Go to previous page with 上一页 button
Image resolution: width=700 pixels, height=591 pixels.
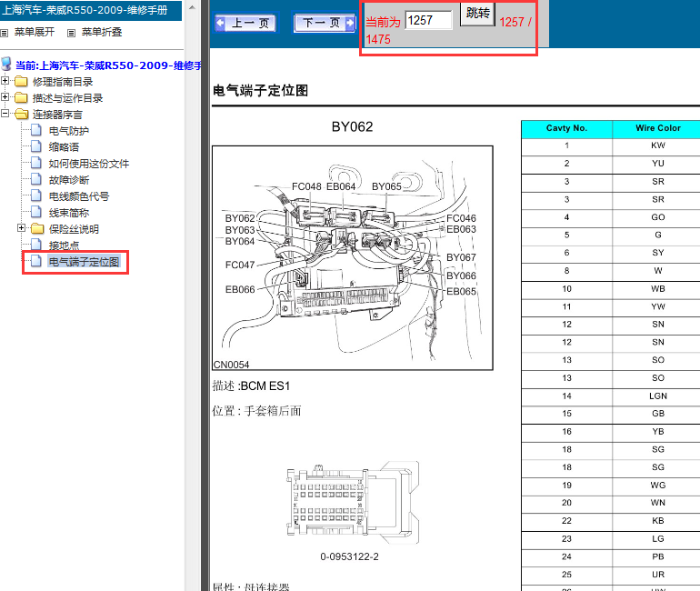[x=246, y=23]
